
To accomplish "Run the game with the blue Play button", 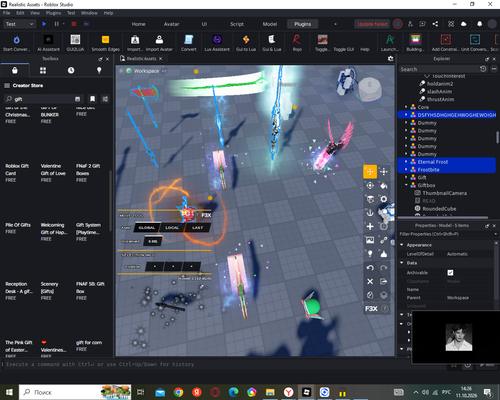I will 44,24.
